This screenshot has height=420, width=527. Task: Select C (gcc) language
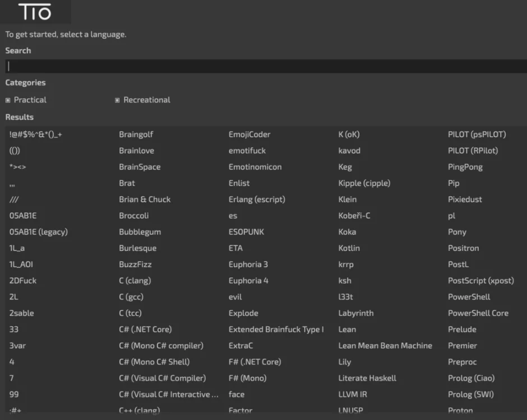131,297
